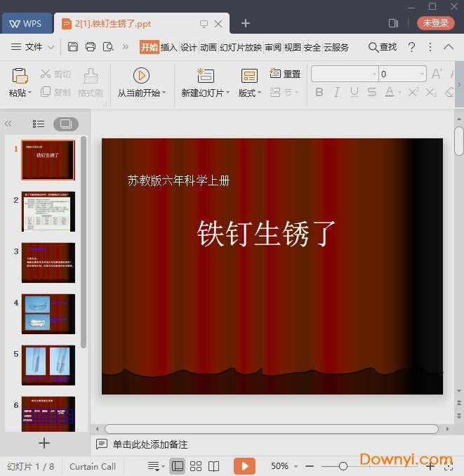Click the Not Logged In (未登录) button
This screenshot has height=476, width=464.
(x=436, y=23)
